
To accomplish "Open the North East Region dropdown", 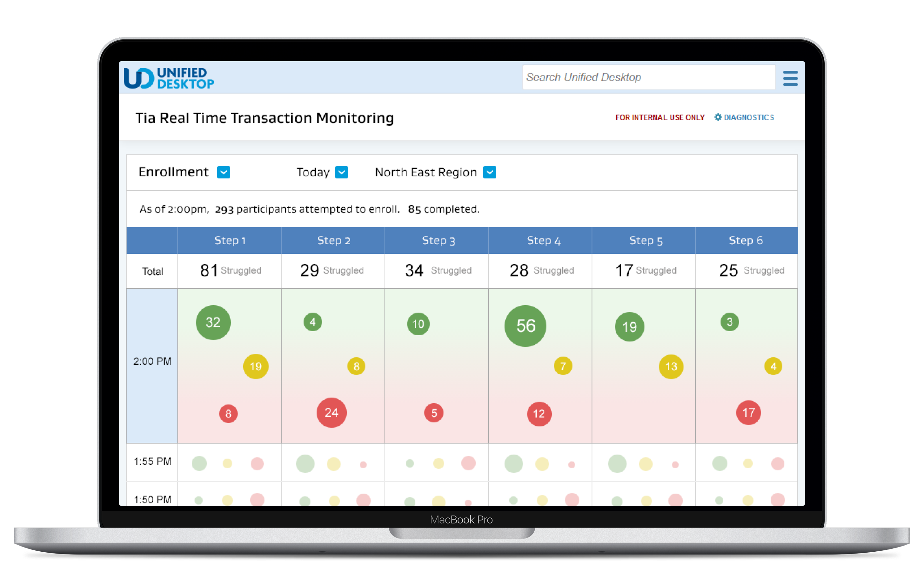I will point(489,172).
